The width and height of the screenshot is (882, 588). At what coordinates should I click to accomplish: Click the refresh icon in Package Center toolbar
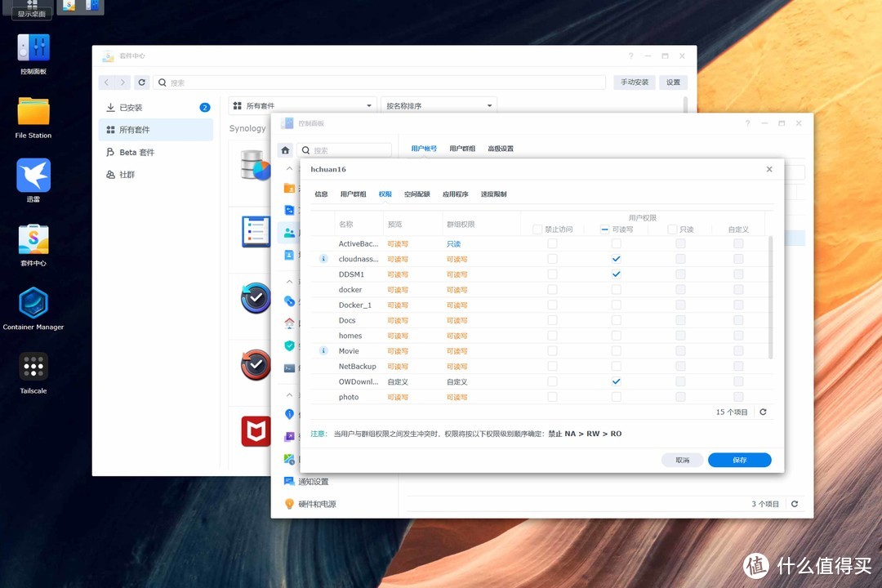(x=142, y=82)
